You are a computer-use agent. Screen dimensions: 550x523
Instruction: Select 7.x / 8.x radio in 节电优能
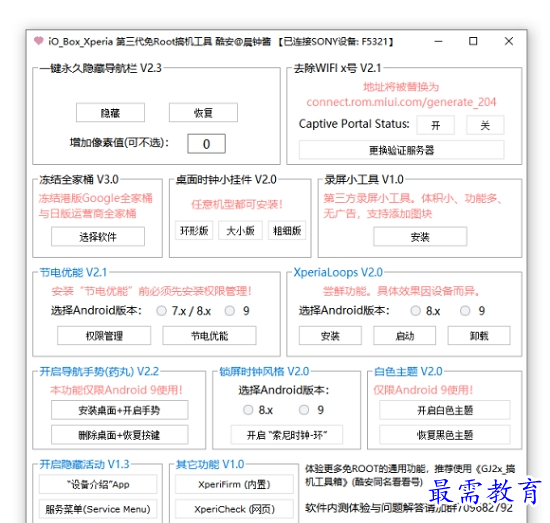[161, 311]
